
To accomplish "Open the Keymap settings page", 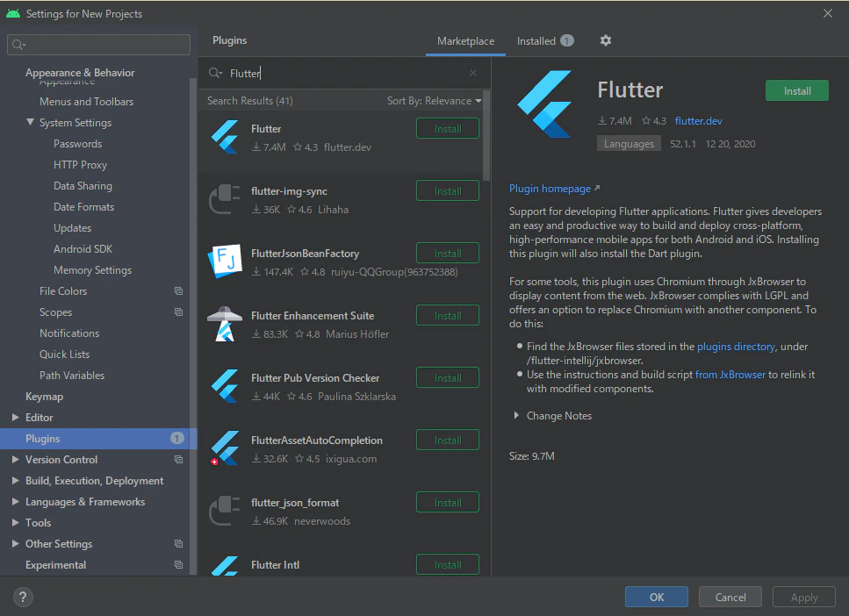I will tap(45, 397).
